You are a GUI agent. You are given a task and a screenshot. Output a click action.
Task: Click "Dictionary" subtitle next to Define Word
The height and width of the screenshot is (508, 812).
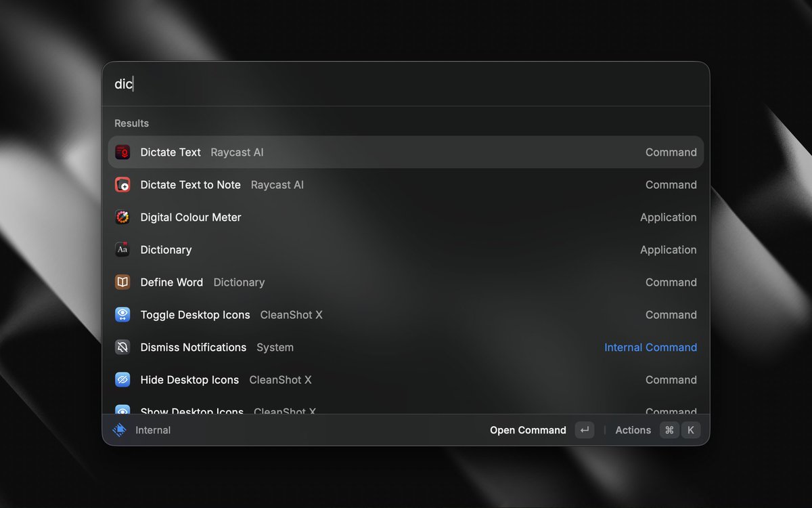[x=239, y=282]
